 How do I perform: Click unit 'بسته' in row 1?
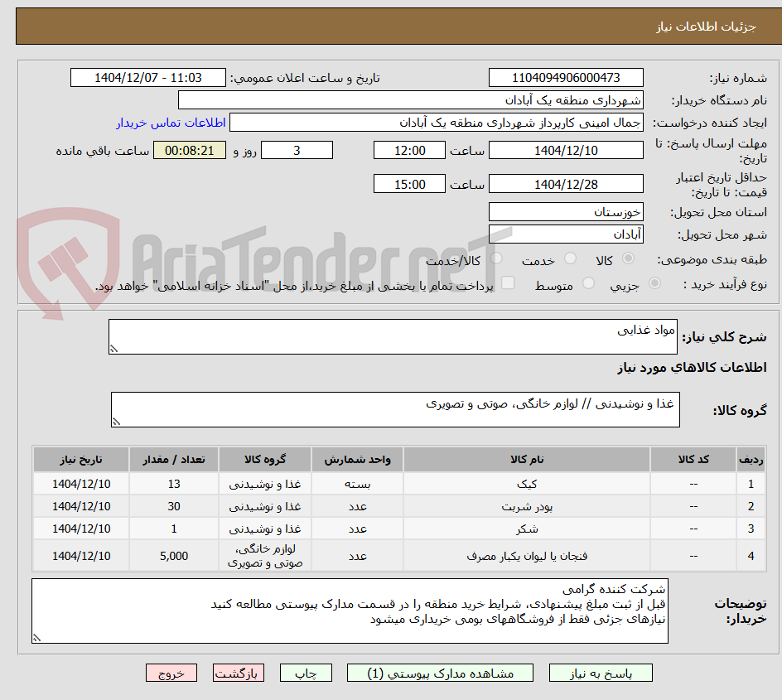pos(358,484)
